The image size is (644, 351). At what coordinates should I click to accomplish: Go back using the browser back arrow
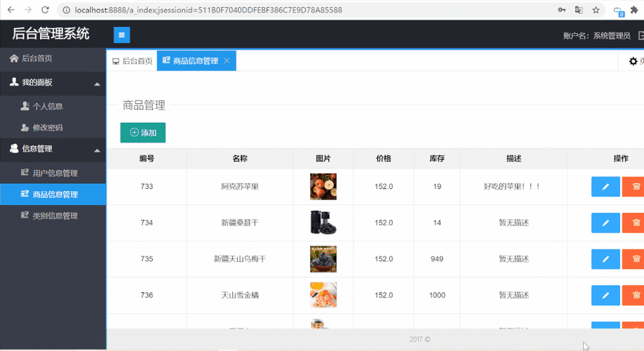pyautogui.click(x=11, y=10)
